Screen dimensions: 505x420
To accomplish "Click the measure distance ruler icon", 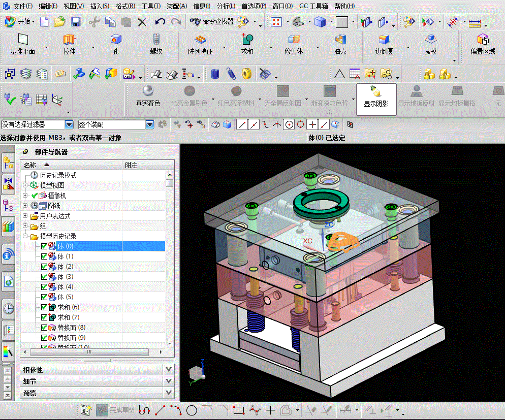I will [475, 22].
